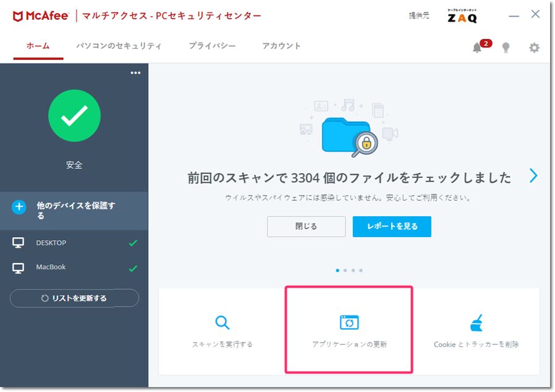Open the アカウント tab
The height and width of the screenshot is (392, 555).
pos(281,46)
